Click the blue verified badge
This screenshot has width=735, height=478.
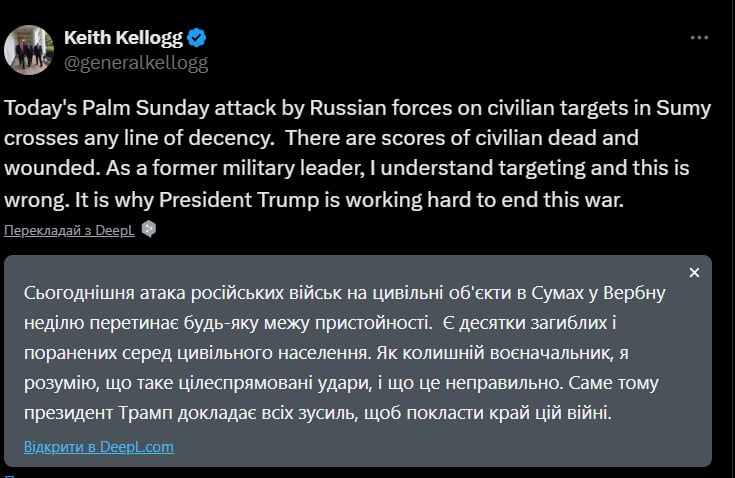(x=198, y=38)
